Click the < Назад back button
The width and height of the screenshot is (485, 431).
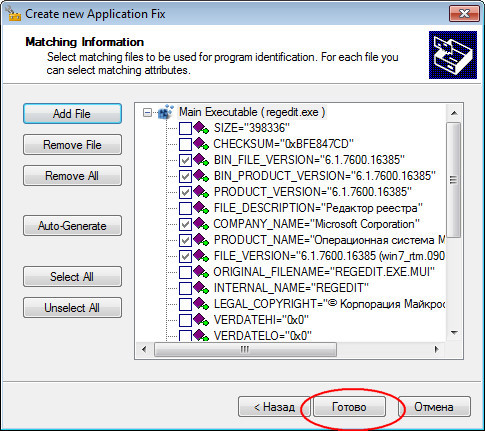274,407
